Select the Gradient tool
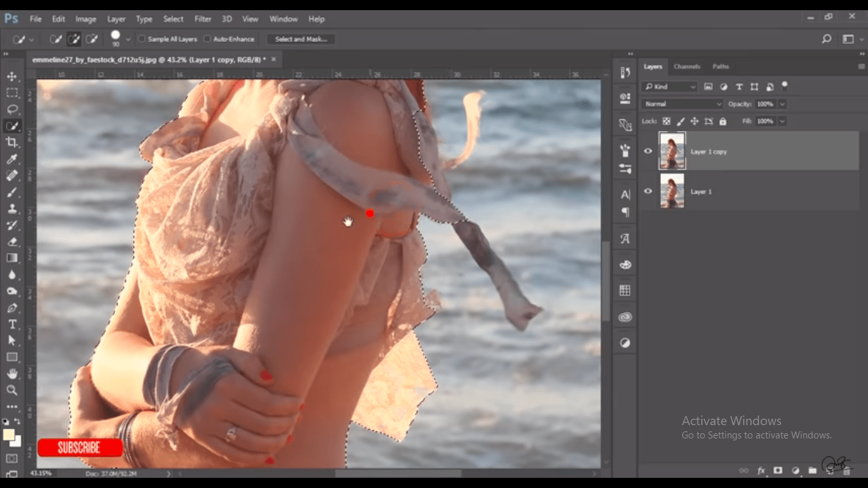Image resolution: width=868 pixels, height=488 pixels. tap(12, 258)
